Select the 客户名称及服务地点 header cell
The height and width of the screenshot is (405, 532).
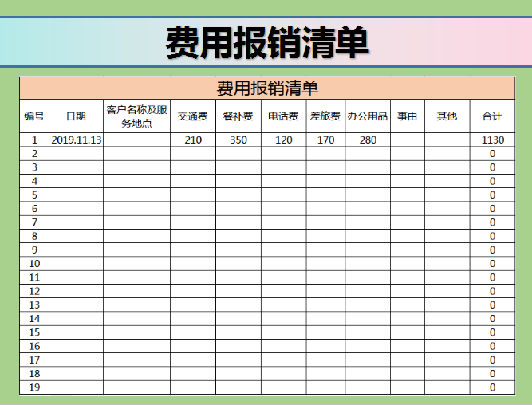coord(136,116)
